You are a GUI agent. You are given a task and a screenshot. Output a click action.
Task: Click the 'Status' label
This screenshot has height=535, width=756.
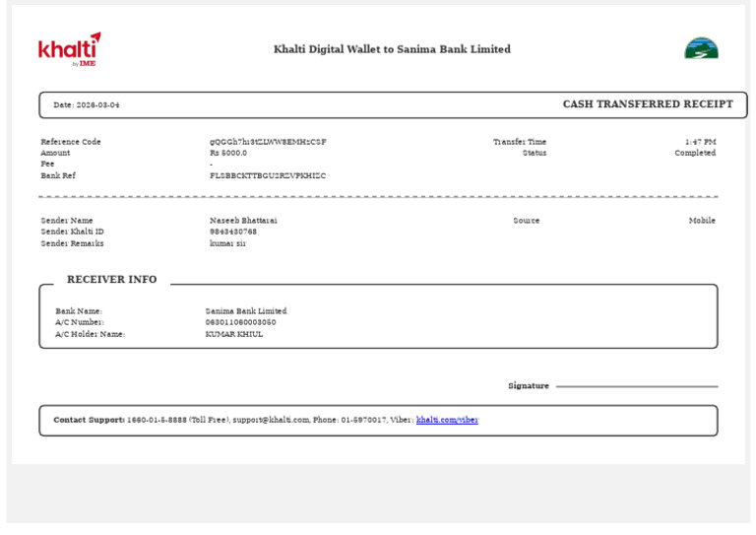pyautogui.click(x=535, y=153)
